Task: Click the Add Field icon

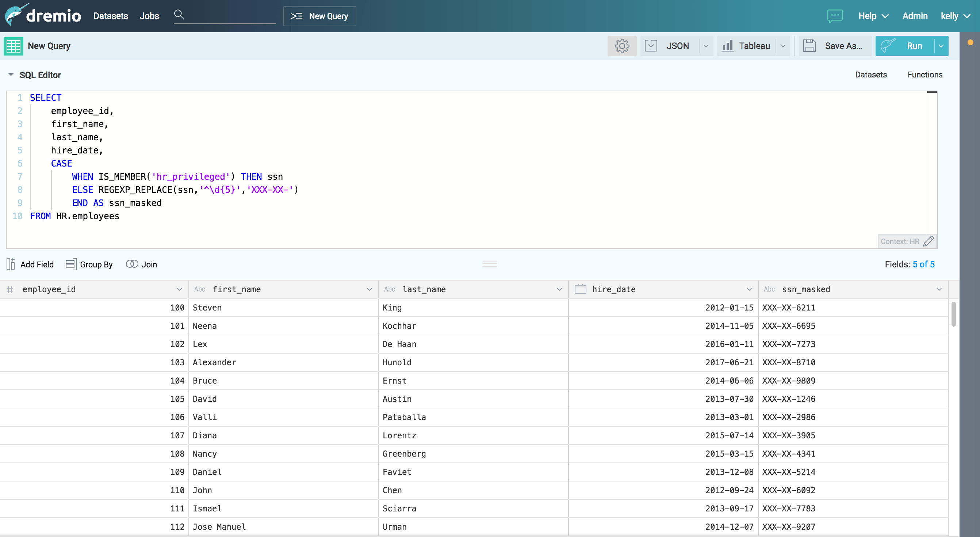Action: click(x=11, y=264)
